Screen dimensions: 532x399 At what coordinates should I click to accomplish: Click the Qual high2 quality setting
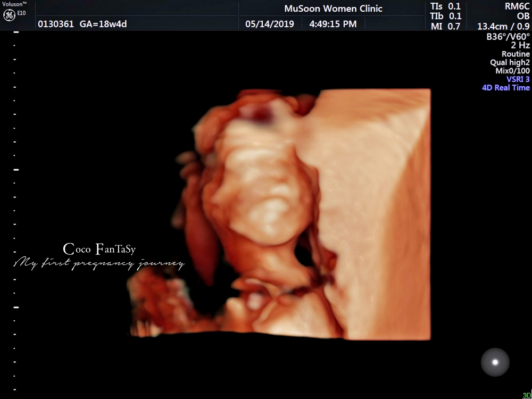coord(510,62)
